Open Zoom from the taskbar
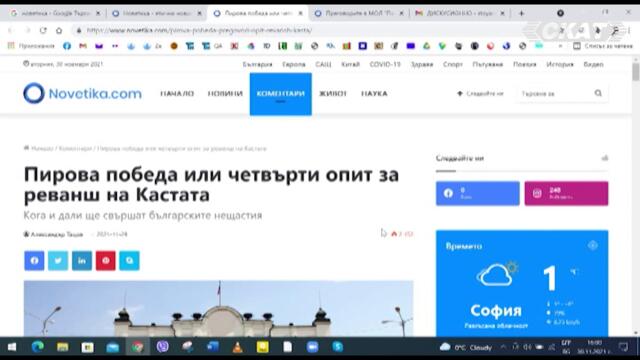This screenshot has width=640, height=360. point(312,347)
